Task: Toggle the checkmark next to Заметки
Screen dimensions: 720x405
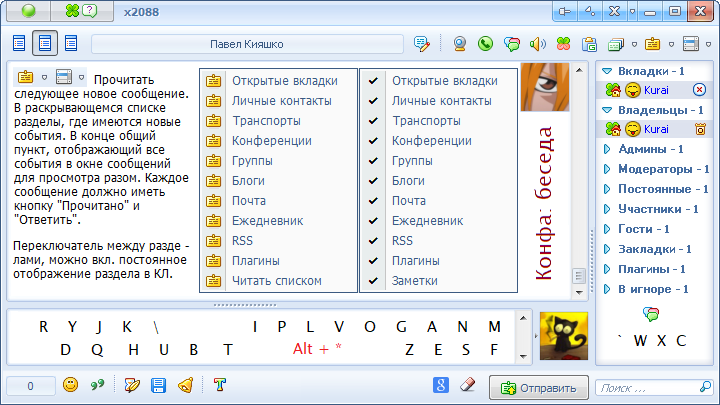Action: coord(373,281)
